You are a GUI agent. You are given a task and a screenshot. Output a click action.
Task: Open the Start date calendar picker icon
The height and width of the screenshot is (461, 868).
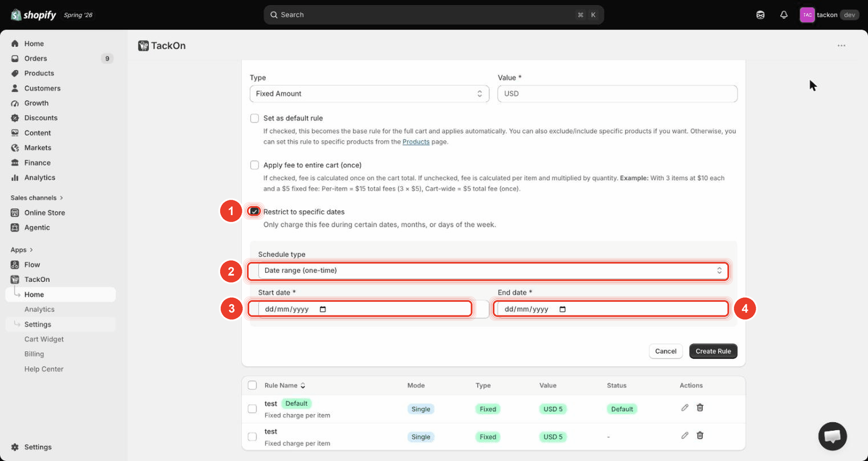[323, 309]
